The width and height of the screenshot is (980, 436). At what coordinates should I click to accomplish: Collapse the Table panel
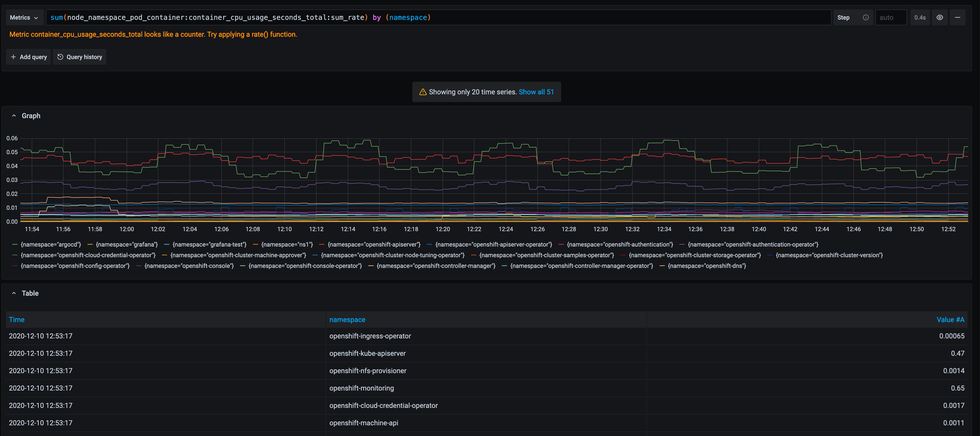pyautogui.click(x=14, y=293)
